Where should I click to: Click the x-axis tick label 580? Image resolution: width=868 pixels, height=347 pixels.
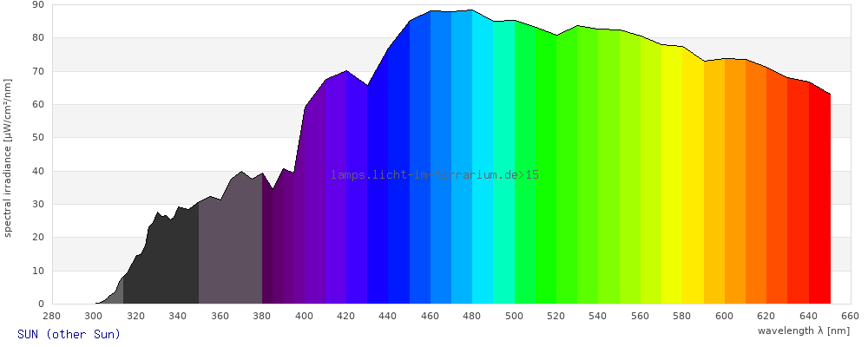pos(682,316)
